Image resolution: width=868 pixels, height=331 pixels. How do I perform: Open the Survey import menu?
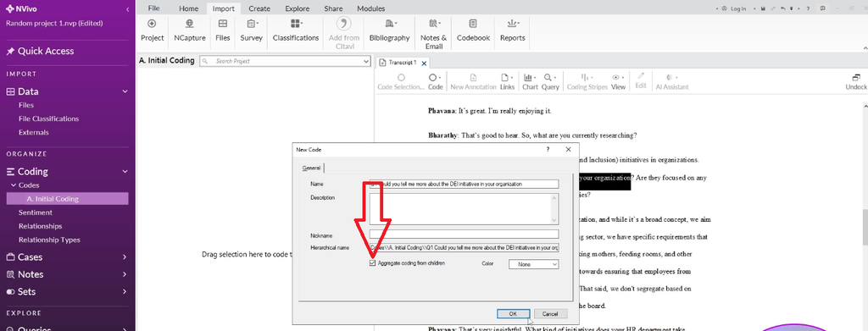click(x=251, y=30)
